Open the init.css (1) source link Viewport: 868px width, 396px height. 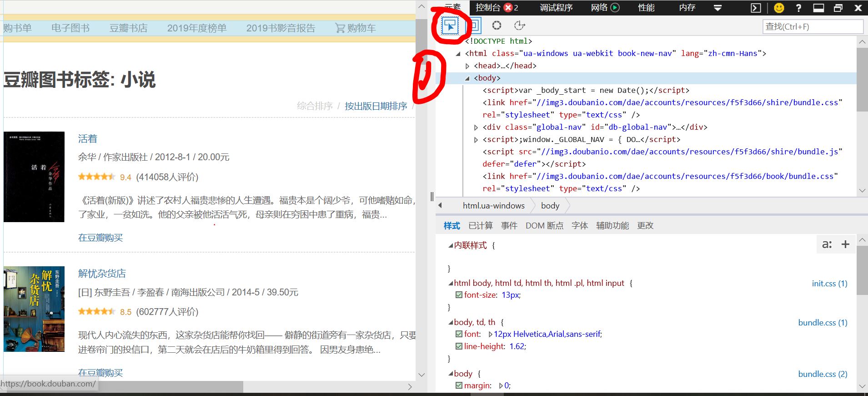(x=830, y=283)
